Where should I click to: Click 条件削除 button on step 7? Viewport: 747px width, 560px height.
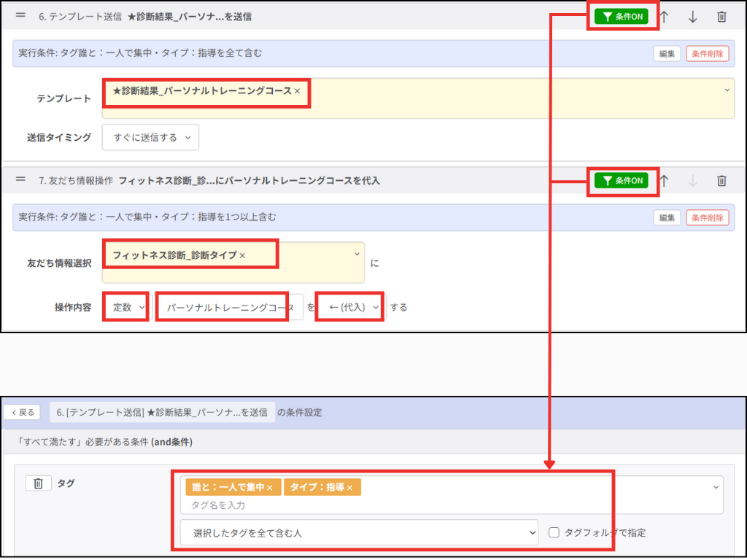click(x=707, y=217)
